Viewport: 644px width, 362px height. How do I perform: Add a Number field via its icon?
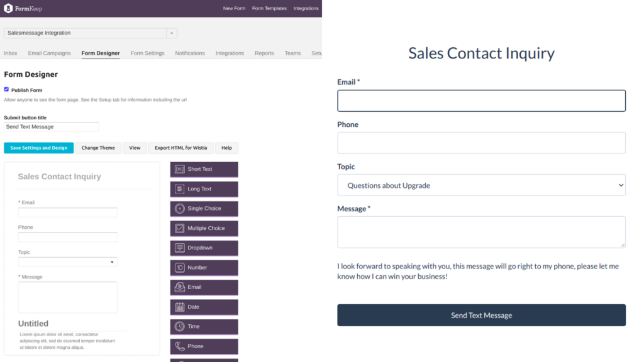(x=179, y=268)
